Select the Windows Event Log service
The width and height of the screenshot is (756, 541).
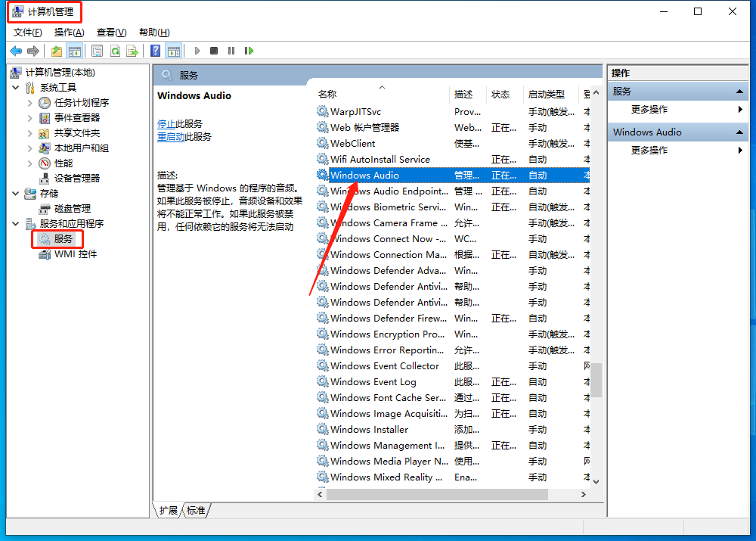click(373, 381)
